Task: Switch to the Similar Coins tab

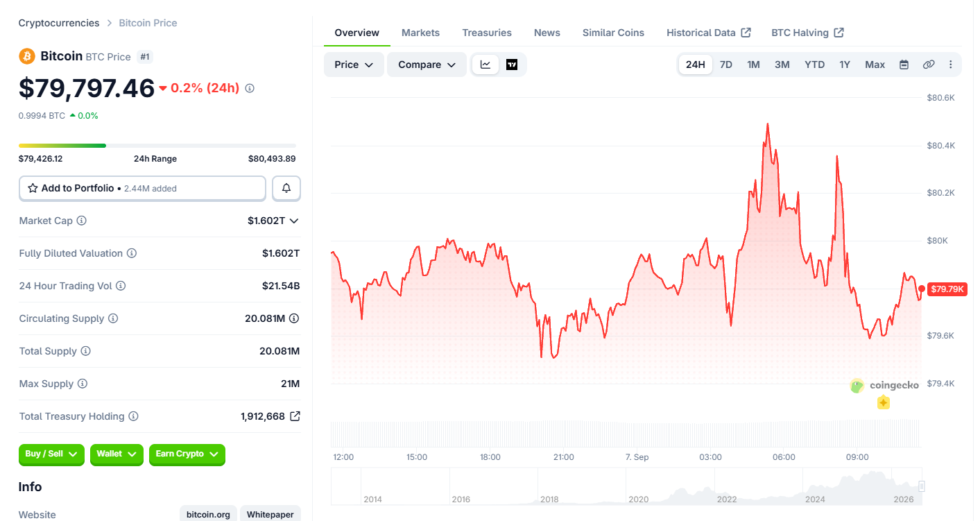Action: coord(613,33)
